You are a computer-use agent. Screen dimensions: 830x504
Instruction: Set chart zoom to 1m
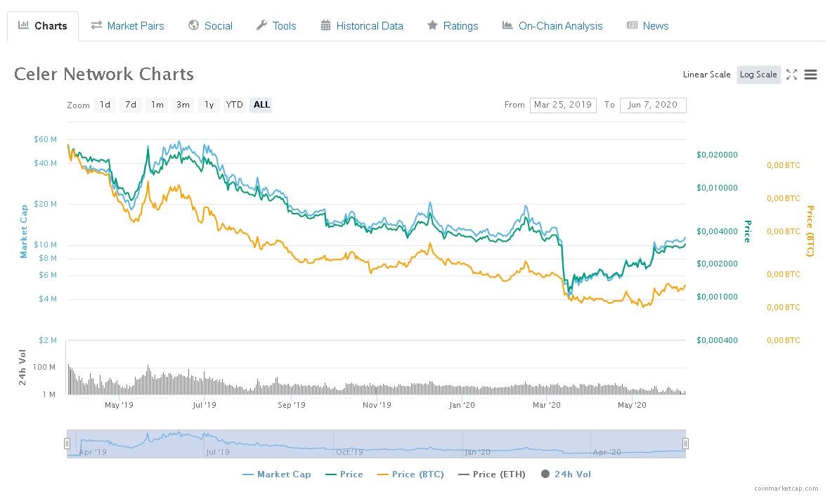coord(157,105)
